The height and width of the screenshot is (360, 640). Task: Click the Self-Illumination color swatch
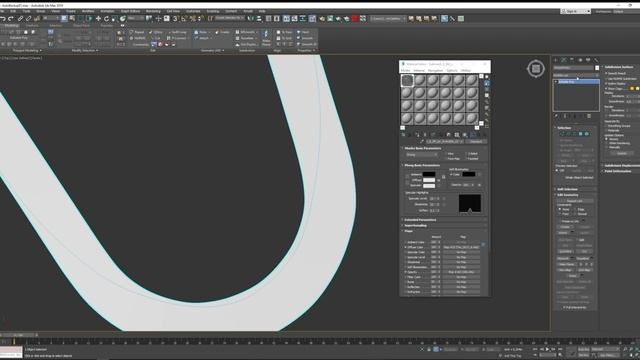tap(469, 174)
